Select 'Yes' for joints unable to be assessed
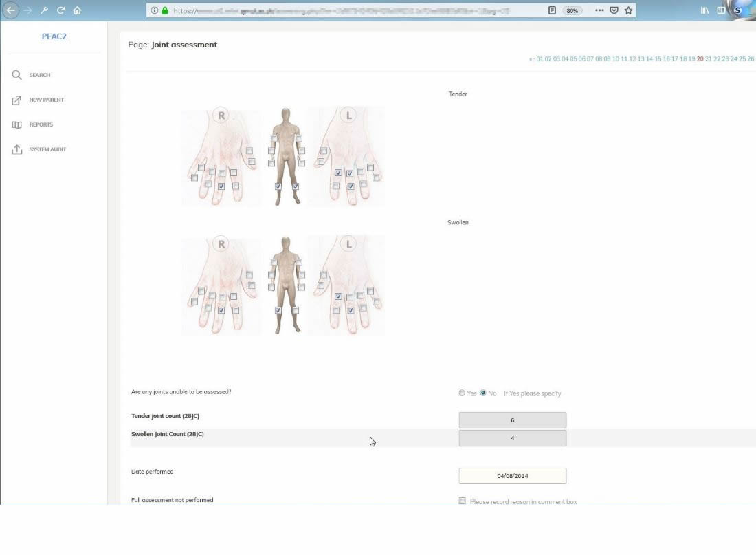The image size is (756, 555). [462, 393]
